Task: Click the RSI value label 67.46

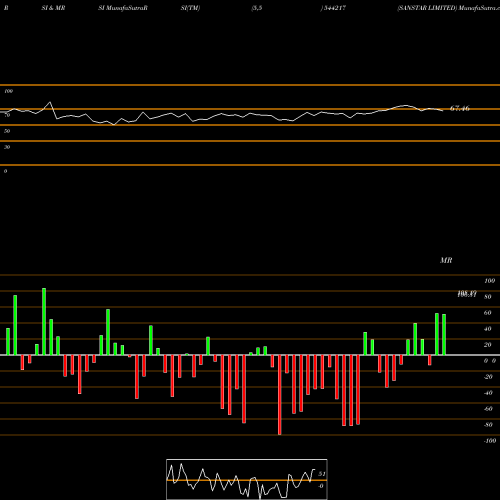Action: point(460,108)
